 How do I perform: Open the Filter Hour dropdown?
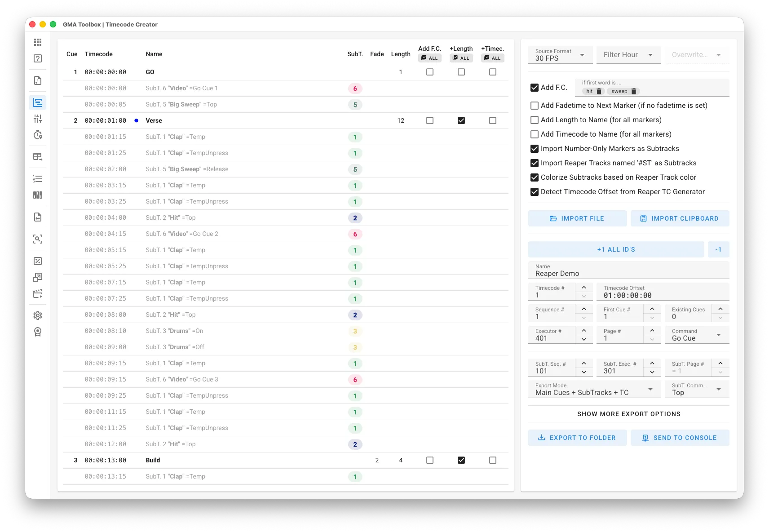628,54
